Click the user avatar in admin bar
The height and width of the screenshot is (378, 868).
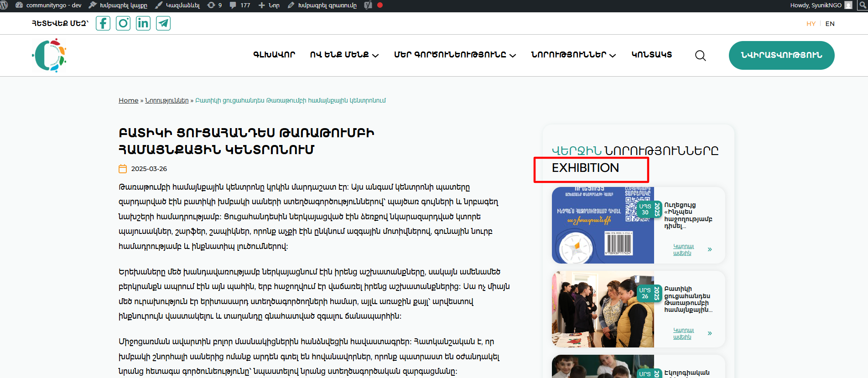(x=848, y=5)
